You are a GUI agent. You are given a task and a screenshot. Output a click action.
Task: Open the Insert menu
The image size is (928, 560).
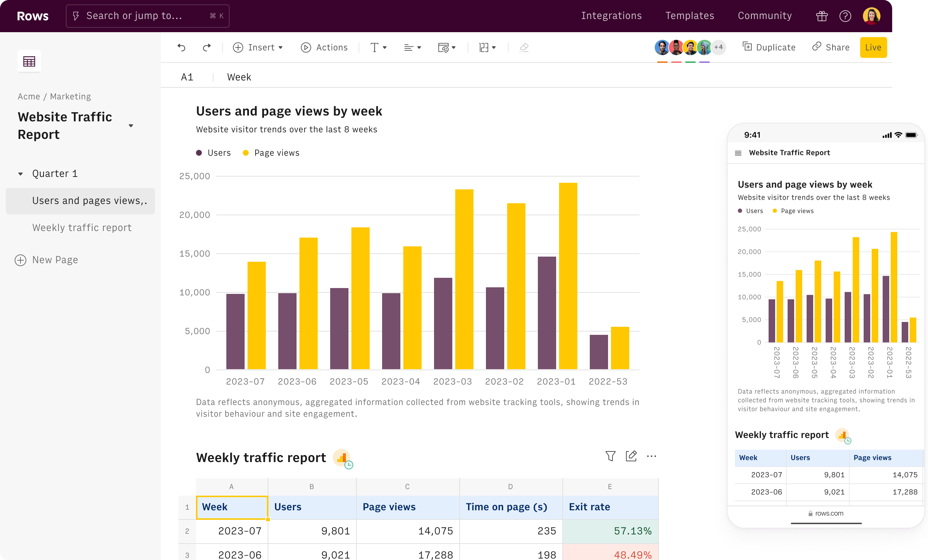[x=259, y=47]
